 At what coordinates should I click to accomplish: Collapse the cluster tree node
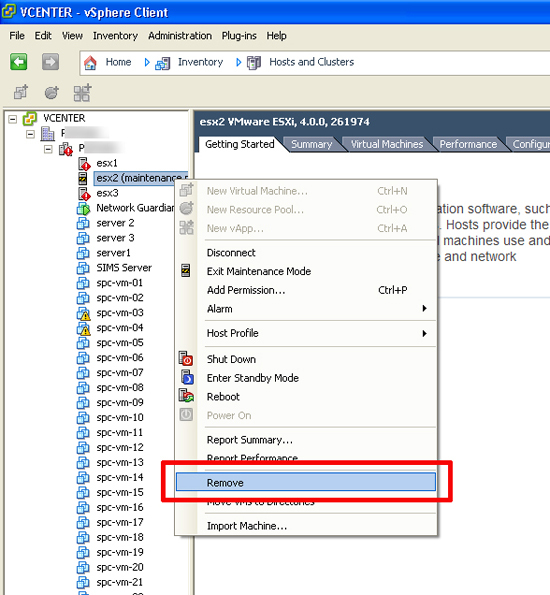pyautogui.click(x=48, y=149)
